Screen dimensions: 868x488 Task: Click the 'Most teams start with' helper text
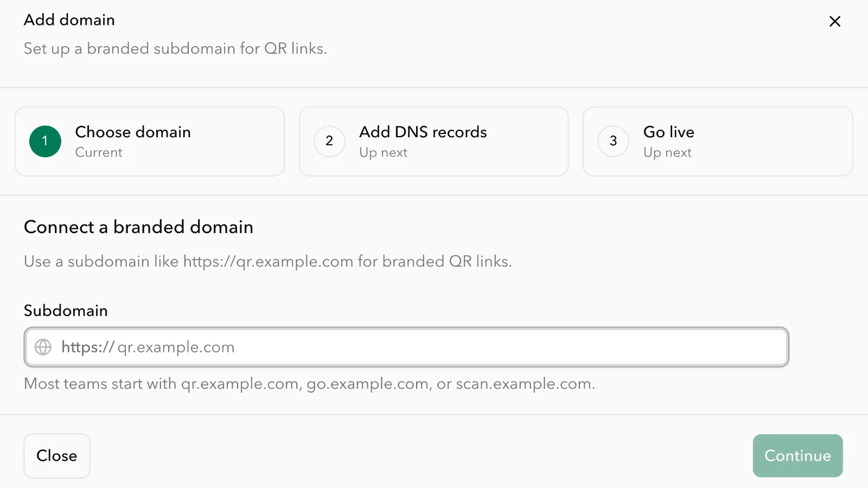click(x=309, y=384)
